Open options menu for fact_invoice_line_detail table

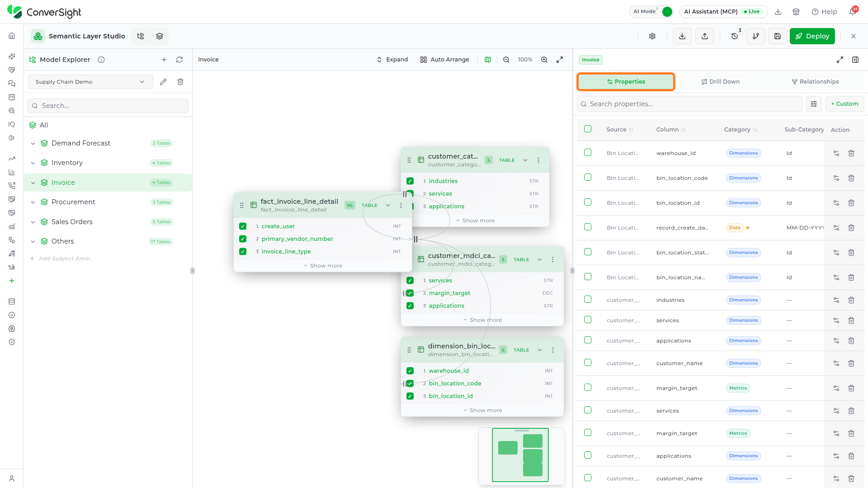click(401, 205)
